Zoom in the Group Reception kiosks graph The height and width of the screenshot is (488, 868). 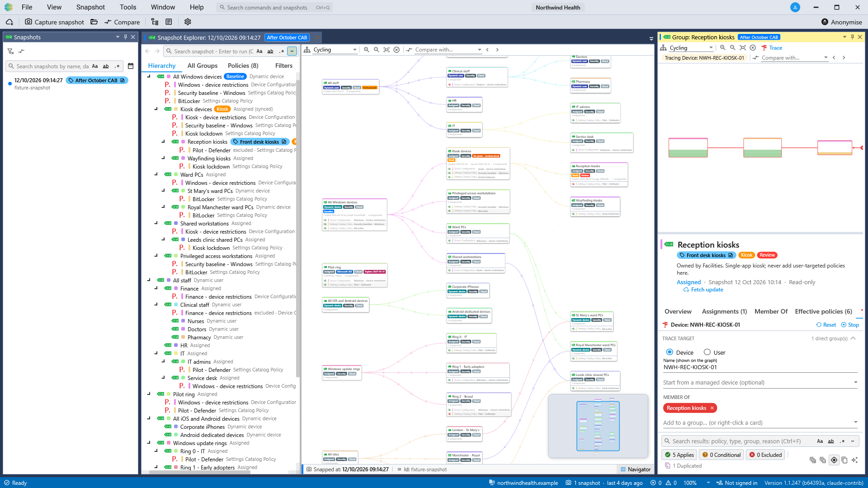point(723,47)
